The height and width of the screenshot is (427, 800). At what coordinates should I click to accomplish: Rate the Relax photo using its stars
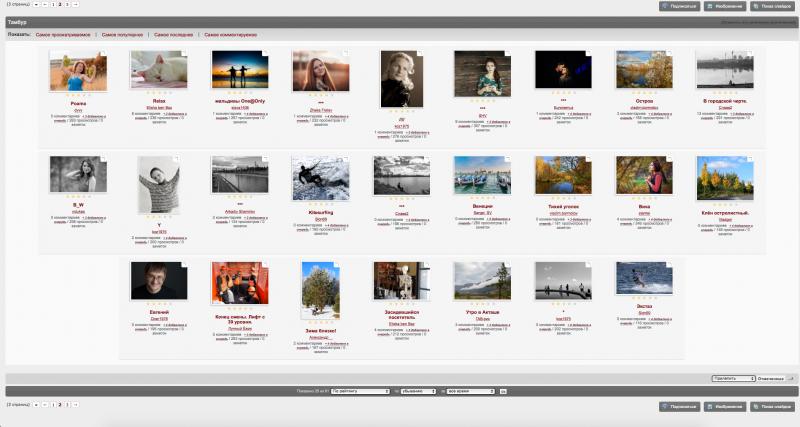click(x=159, y=93)
